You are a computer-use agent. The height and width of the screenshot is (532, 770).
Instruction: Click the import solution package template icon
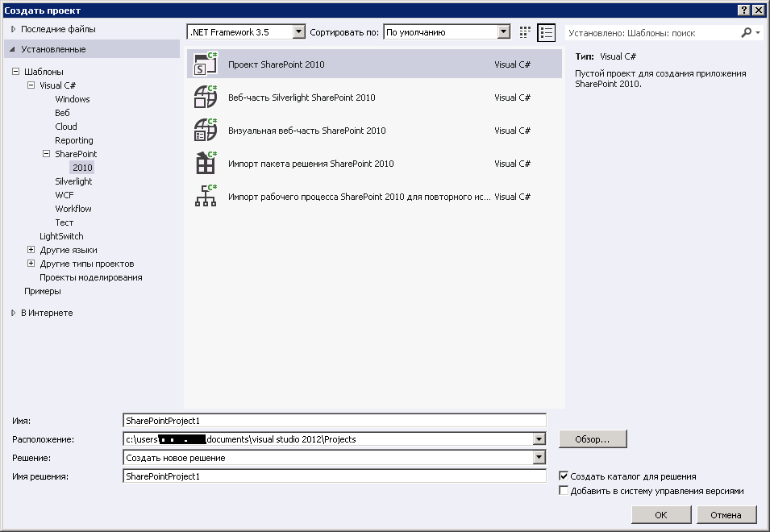[x=206, y=164]
